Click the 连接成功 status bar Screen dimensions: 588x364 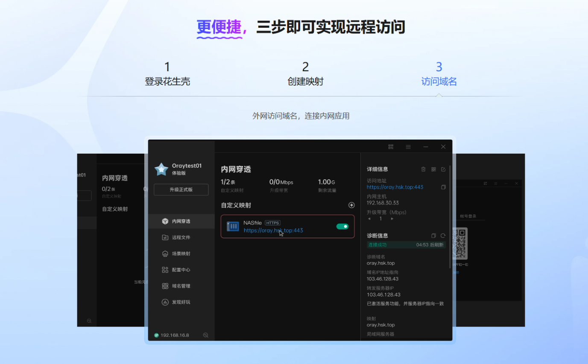click(x=406, y=245)
